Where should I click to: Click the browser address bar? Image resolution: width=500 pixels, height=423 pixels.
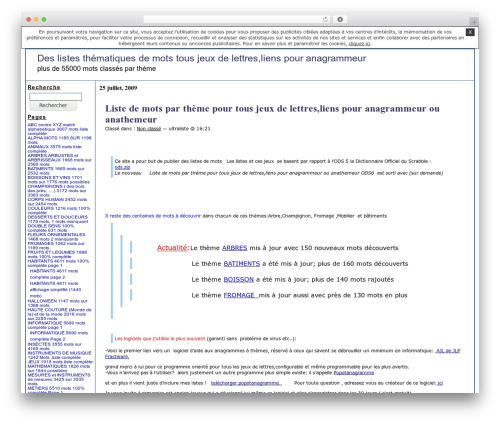tap(237, 20)
